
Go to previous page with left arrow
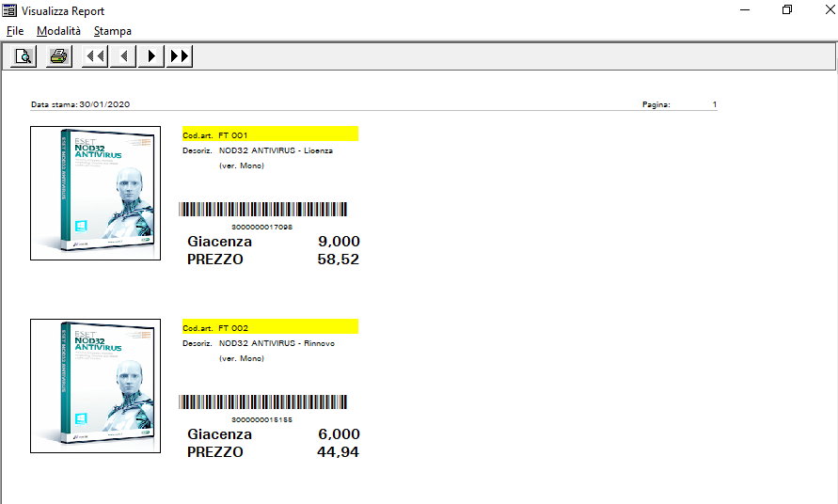[x=123, y=56]
